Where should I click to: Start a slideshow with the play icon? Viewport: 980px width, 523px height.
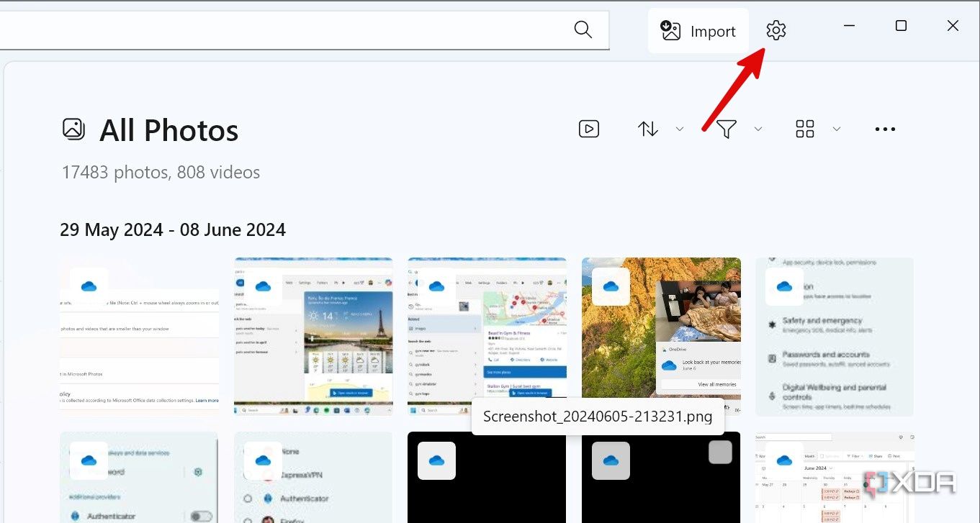588,129
